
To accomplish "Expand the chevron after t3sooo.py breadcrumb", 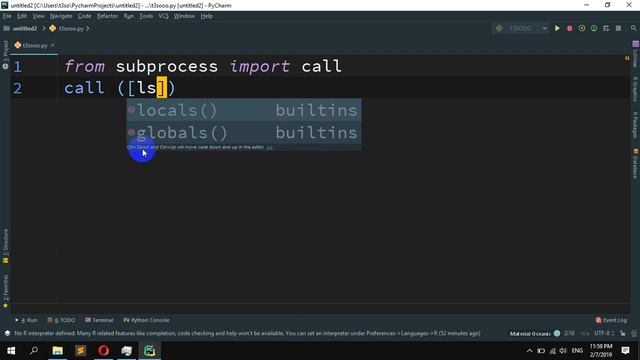I will [87, 29].
